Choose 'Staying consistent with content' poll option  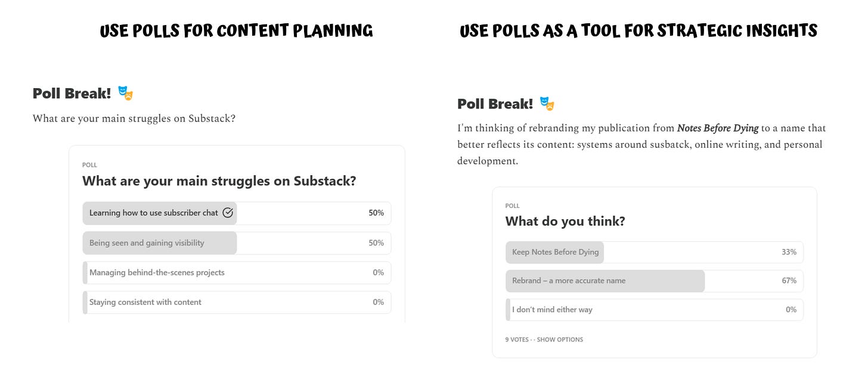(x=237, y=303)
